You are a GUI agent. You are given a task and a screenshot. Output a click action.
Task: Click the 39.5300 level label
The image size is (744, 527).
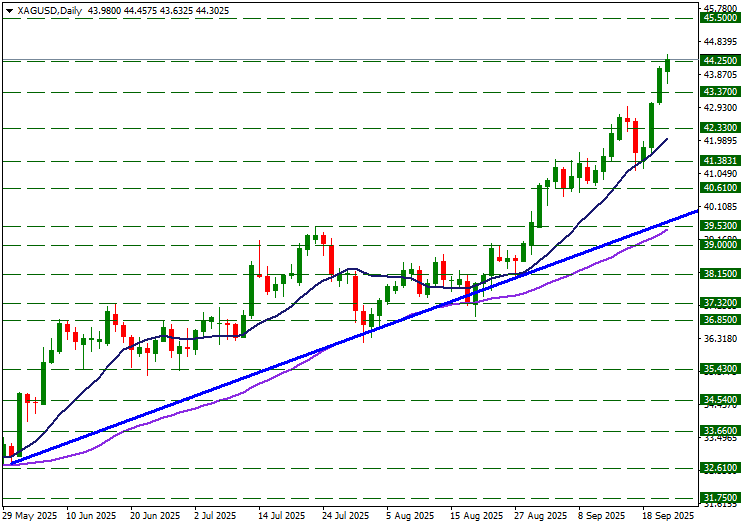(x=721, y=227)
